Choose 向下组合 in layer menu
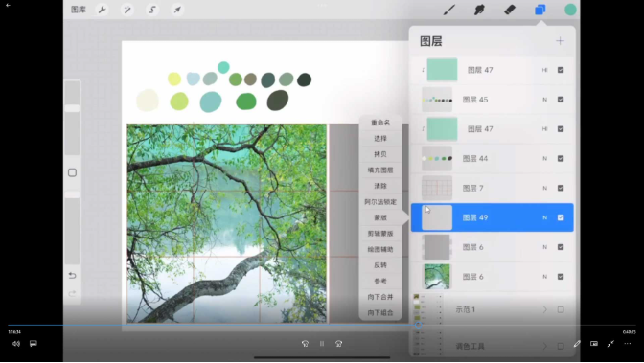 coord(380,313)
